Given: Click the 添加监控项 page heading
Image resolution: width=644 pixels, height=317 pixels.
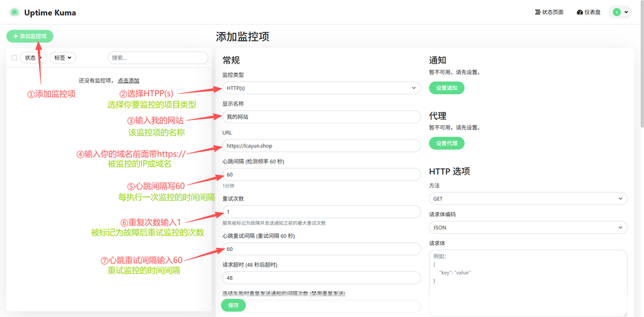Looking at the screenshot, I should [242, 36].
